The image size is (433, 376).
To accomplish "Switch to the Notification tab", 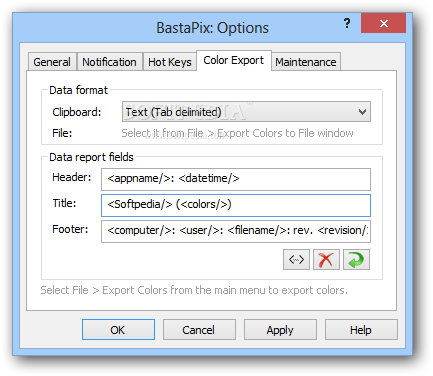I will (109, 62).
